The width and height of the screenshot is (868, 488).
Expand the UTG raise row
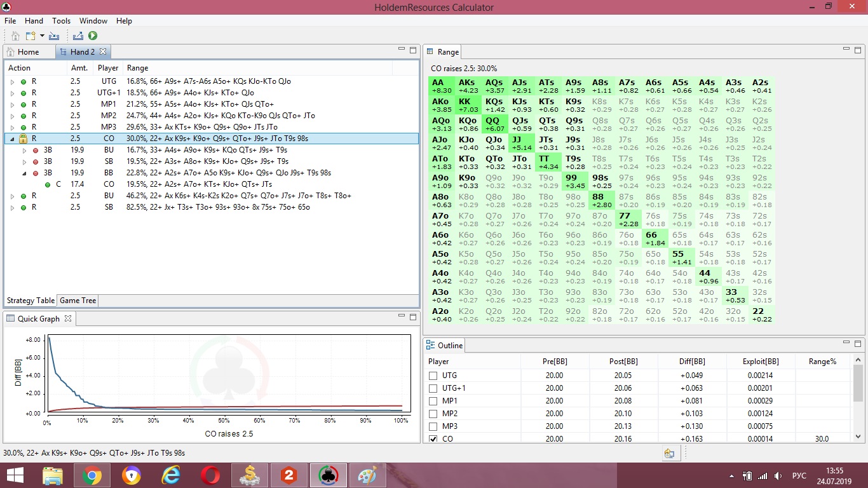[12, 81]
